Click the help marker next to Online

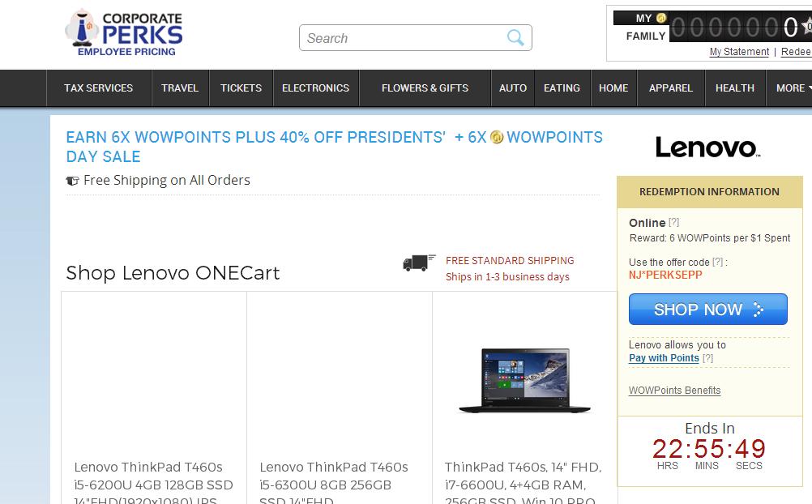click(x=673, y=222)
